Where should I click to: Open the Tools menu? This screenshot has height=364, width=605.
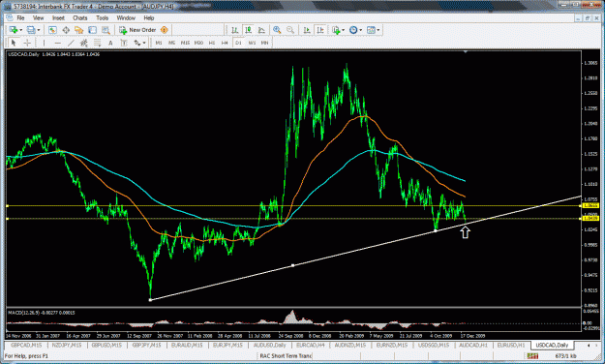coord(103,17)
